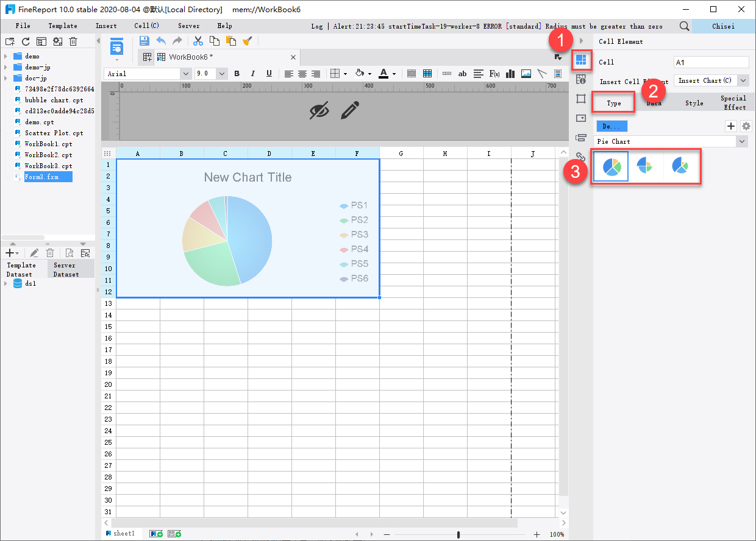Toggle underline formatting
The image size is (756, 541).
pyautogui.click(x=269, y=73)
